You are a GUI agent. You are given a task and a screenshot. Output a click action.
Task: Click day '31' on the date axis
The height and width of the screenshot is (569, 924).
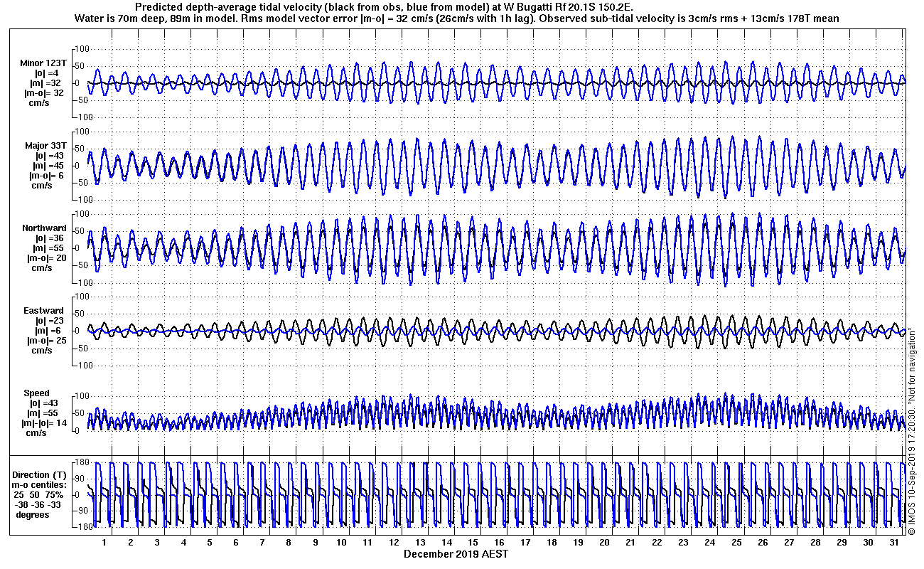(x=893, y=542)
